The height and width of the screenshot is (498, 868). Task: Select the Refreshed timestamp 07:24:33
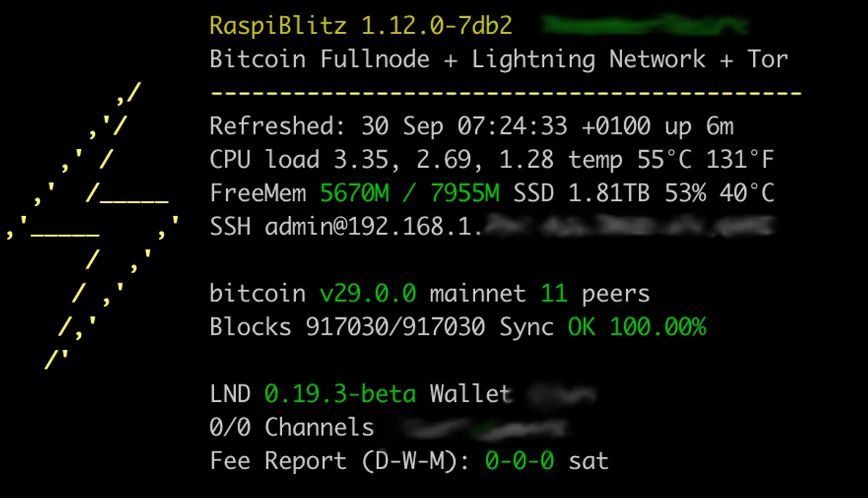coord(512,126)
